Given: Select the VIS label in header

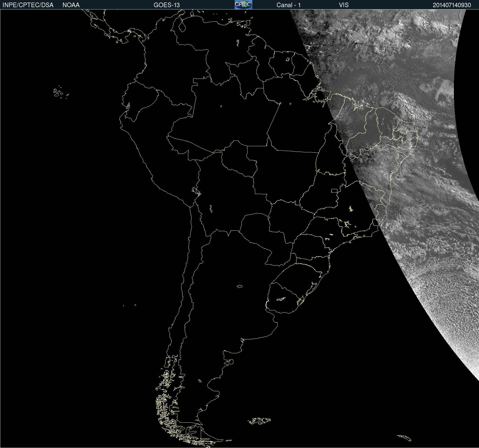Looking at the screenshot, I should pos(344,5).
